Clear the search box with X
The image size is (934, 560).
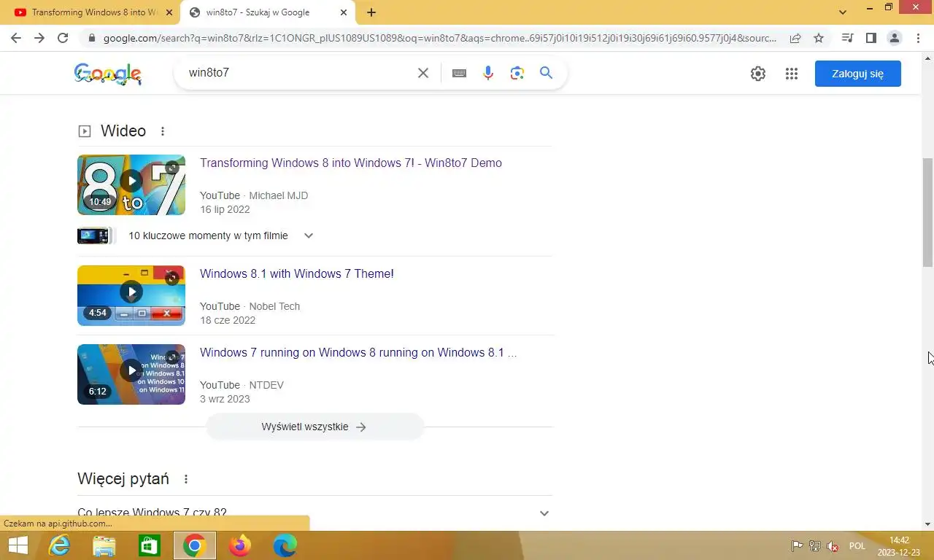pyautogui.click(x=422, y=73)
